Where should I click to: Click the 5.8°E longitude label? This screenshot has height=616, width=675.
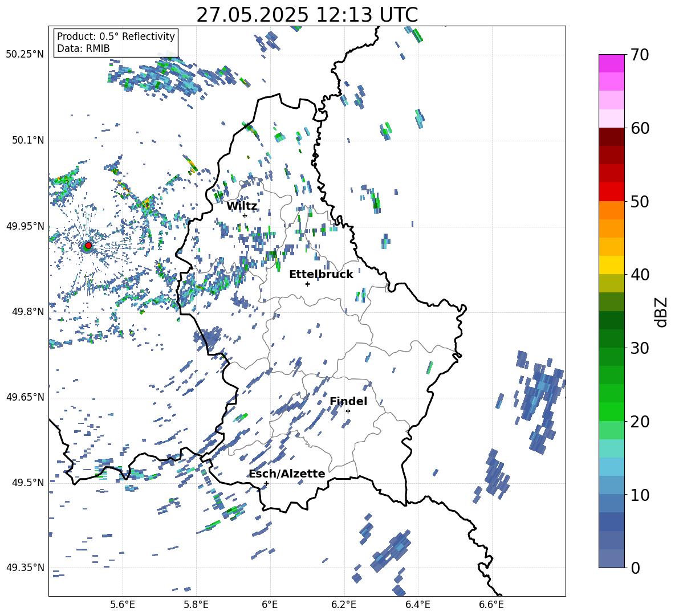pos(196,605)
